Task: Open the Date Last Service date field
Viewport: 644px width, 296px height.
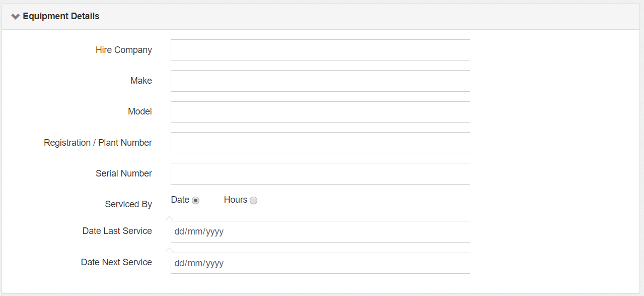Action: pyautogui.click(x=320, y=232)
